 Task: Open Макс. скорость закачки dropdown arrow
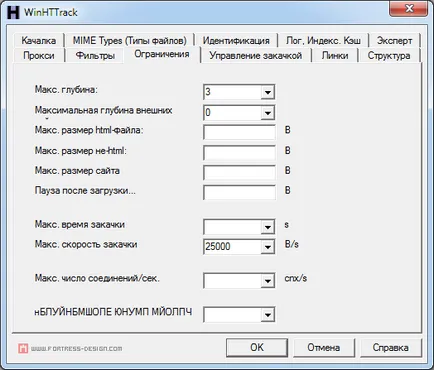point(267,247)
